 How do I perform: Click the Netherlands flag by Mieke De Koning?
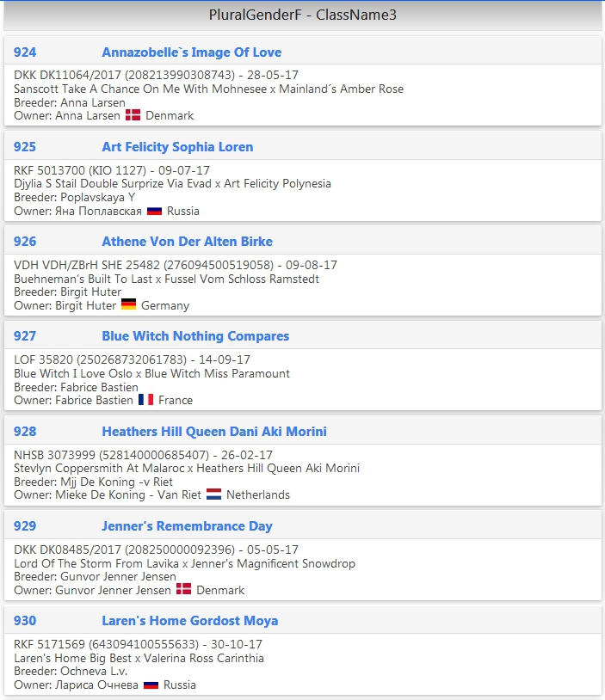213,494
